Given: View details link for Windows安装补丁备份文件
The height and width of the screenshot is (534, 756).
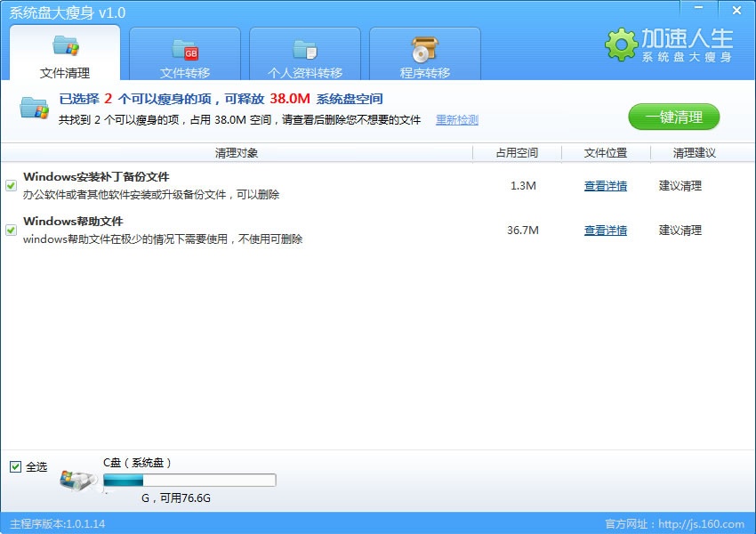Looking at the screenshot, I should [606, 186].
